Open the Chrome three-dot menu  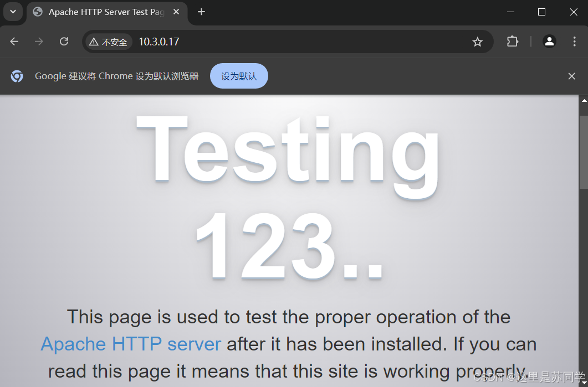pos(574,41)
